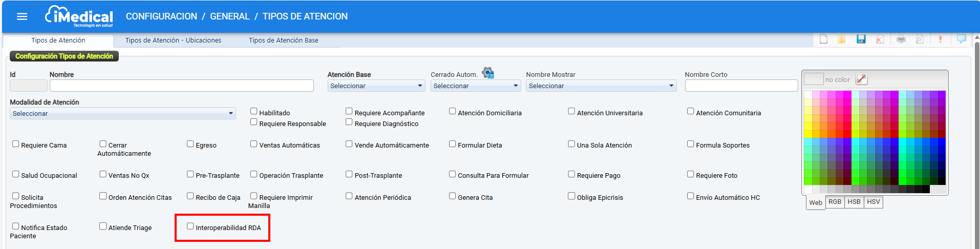This screenshot has width=980, height=249.
Task: Open the blue chat bubble icon
Action: tap(962, 39)
